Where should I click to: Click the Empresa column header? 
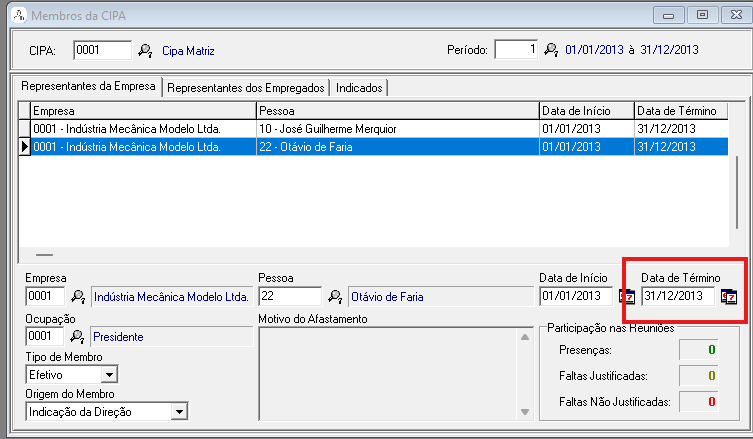tap(143, 111)
